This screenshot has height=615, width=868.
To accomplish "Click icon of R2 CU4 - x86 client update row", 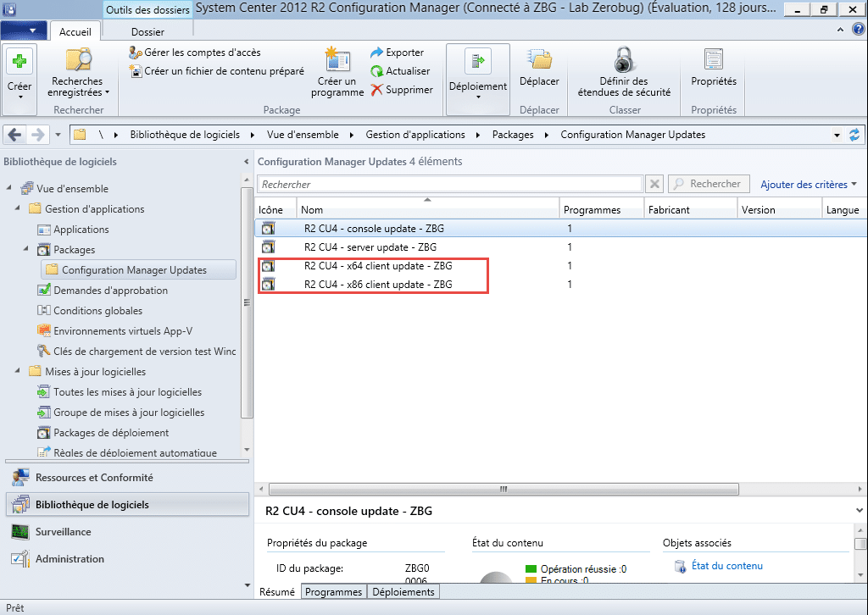I will tap(268, 285).
